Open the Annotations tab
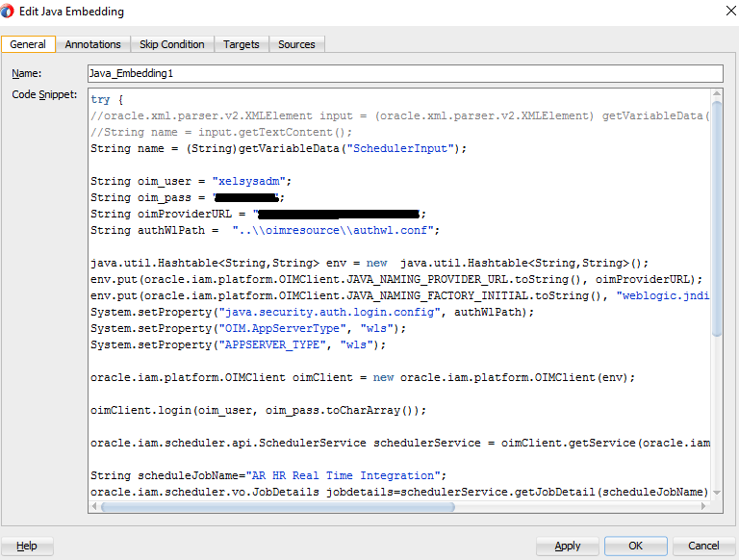This screenshot has height=560, width=739. 92,44
